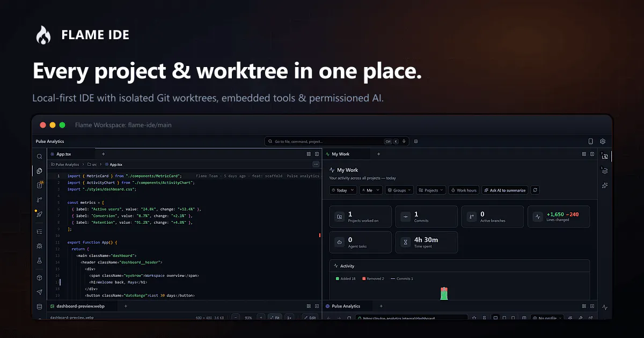Click the Projects worked on card
This screenshot has height=338, width=644.
(x=360, y=217)
